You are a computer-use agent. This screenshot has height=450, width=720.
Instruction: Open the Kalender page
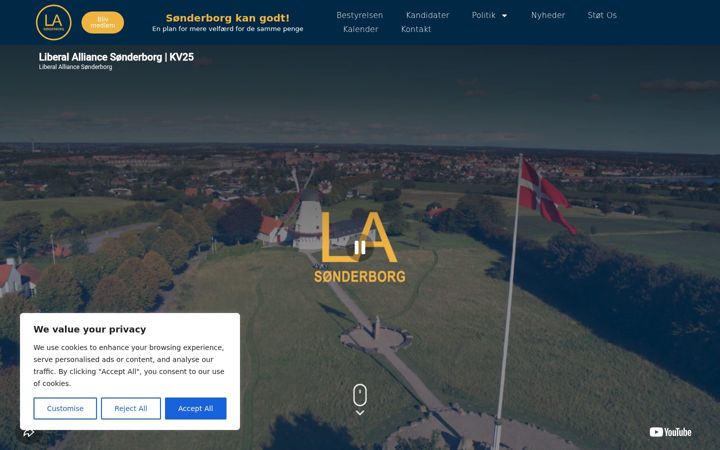(x=360, y=29)
